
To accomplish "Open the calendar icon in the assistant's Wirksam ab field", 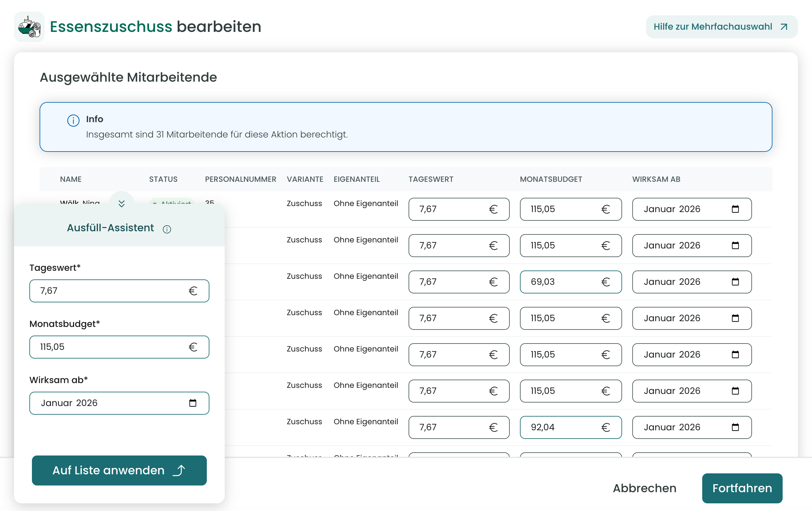I will [x=192, y=403].
